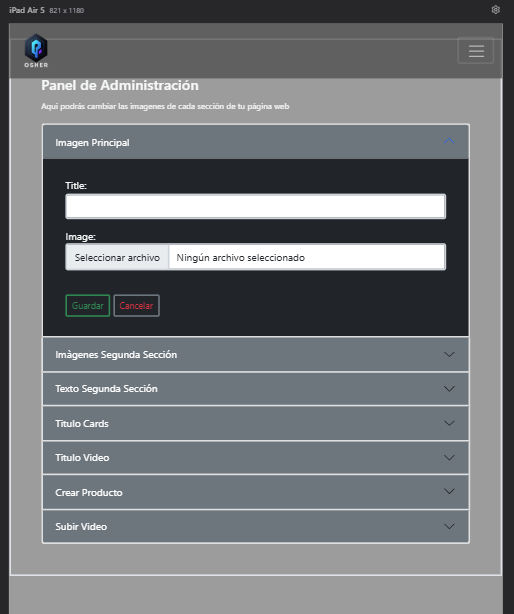Click chevron next to Imàgenes Segunda Sección
Screen dimensions: 514x614
click(x=449, y=354)
